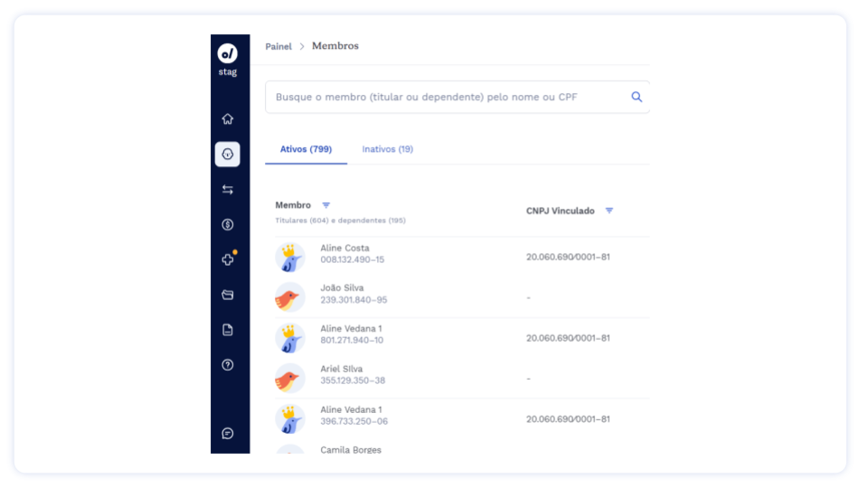Click João Silva's orange bird avatar
The image size is (868, 488).
(290, 297)
